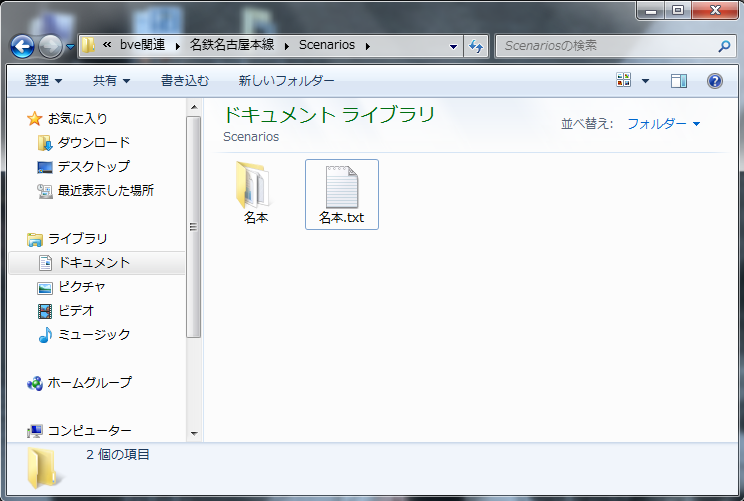Click the greyed Forward arrow button

click(50, 46)
